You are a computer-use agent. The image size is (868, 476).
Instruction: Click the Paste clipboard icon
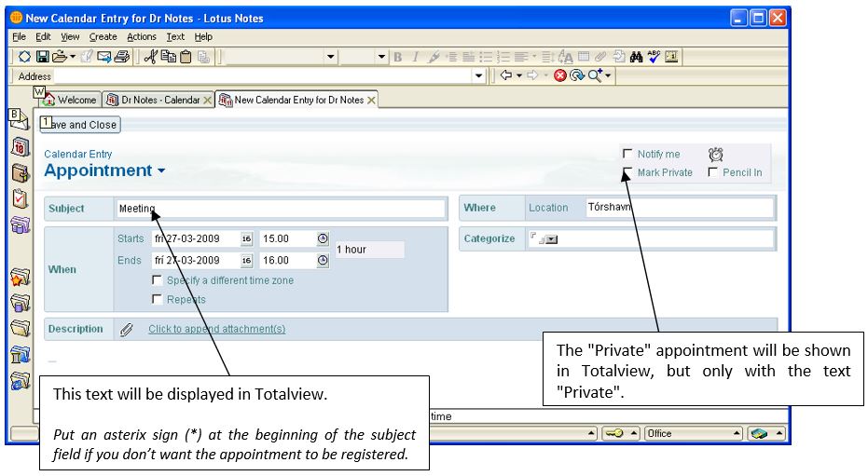(x=186, y=57)
